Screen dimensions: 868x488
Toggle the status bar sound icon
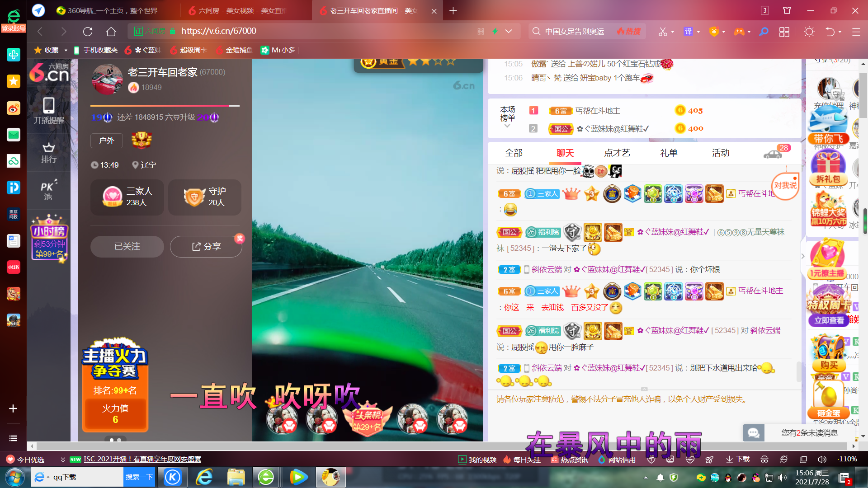[x=822, y=459]
